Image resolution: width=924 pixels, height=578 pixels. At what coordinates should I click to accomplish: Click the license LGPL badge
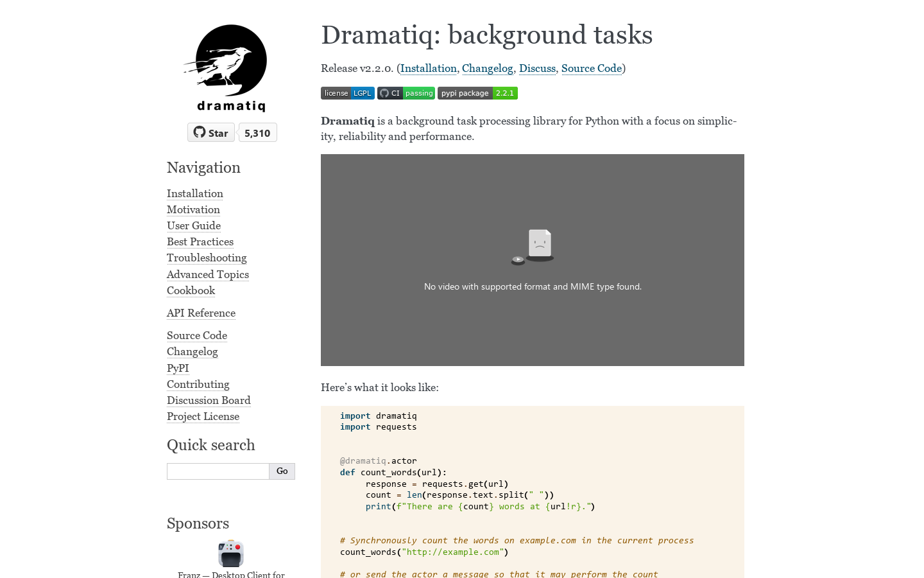pyautogui.click(x=348, y=93)
